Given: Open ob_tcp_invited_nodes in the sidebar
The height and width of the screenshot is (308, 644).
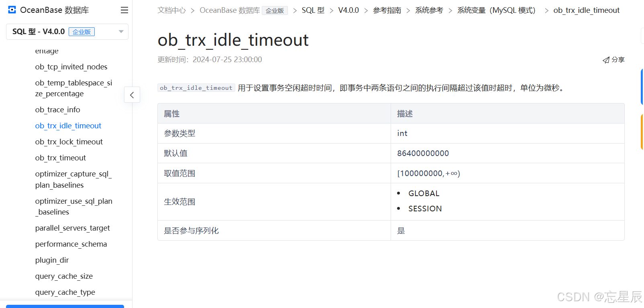Looking at the screenshot, I should (71, 67).
